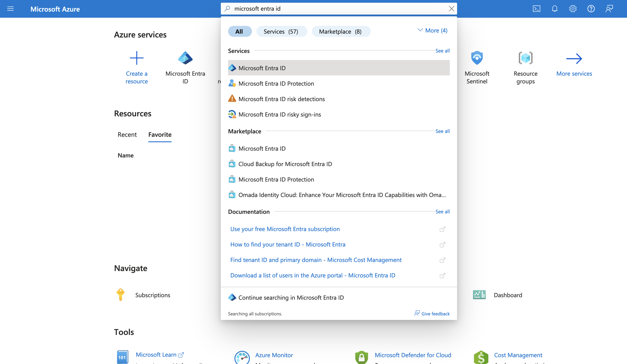Switch to the Recent resources tab
627x364 pixels.
(x=127, y=135)
